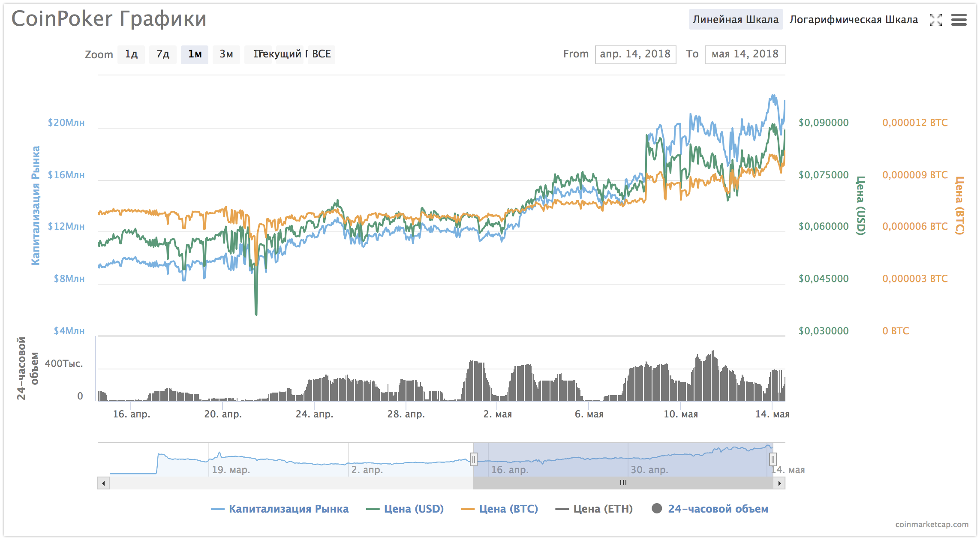Click the 28. апр. date label
Image resolution: width=980 pixels, height=540 pixels.
point(406,414)
